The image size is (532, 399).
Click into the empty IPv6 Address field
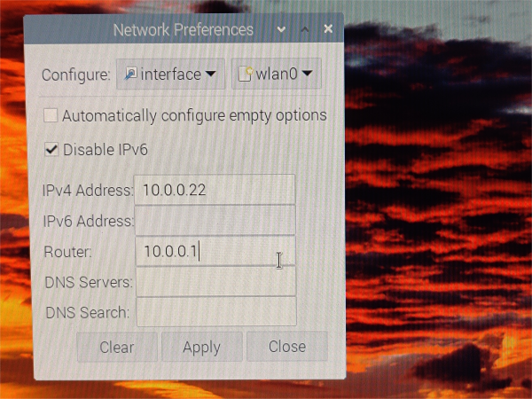click(x=215, y=220)
